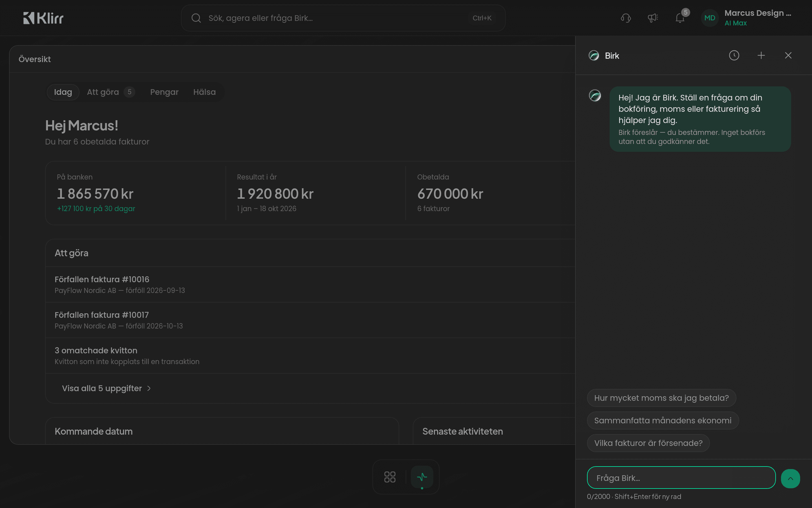This screenshot has width=812, height=508.
Task: Switch to the Hälsa tab
Action: 205,92
